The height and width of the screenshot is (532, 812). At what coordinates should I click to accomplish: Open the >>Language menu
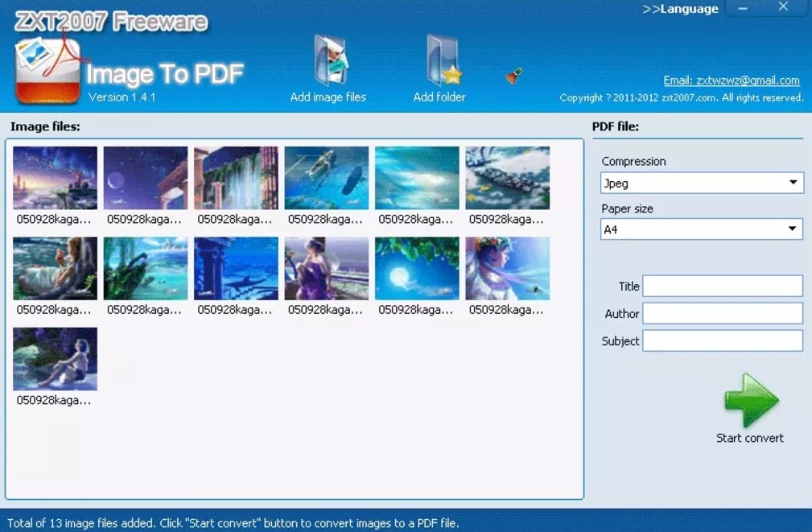(x=680, y=9)
